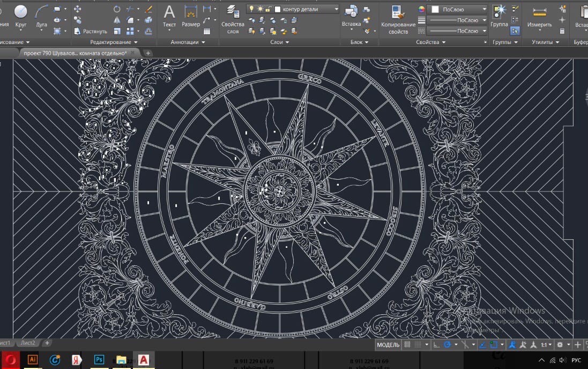Viewport: 588px width, 369px height.
Task: Toggle МОДЕЛЬ model space button
Action: point(388,345)
